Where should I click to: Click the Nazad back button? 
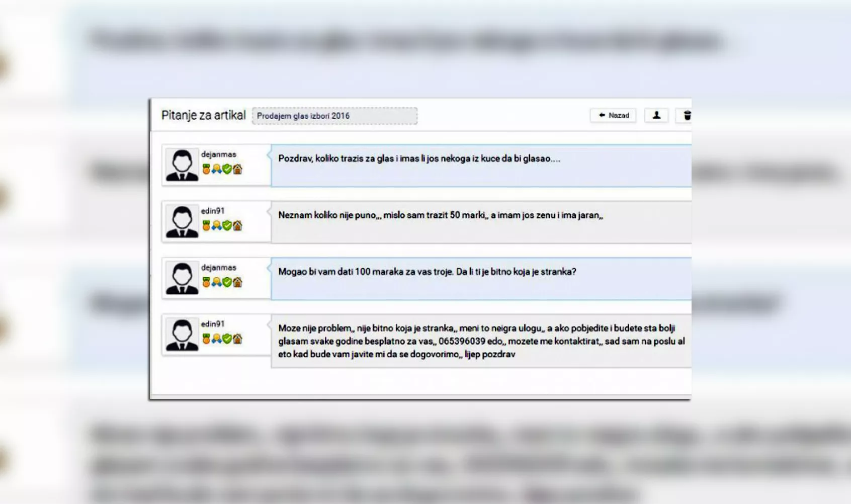613,116
